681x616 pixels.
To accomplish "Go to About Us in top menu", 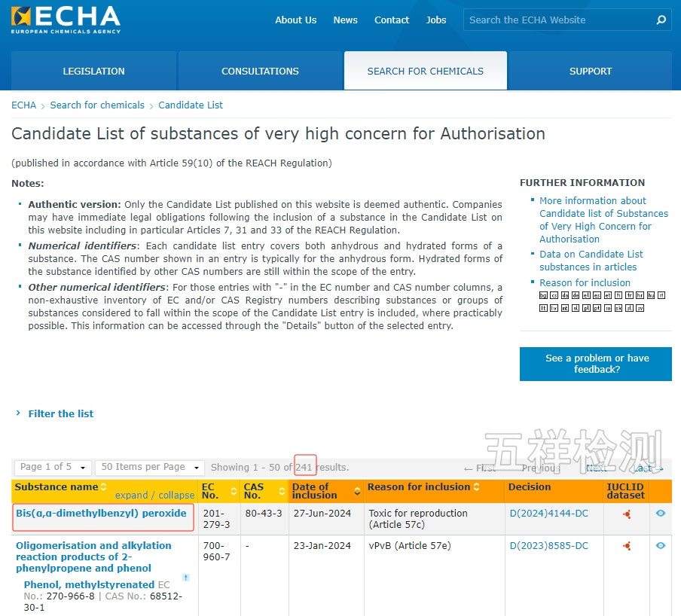I will (295, 20).
